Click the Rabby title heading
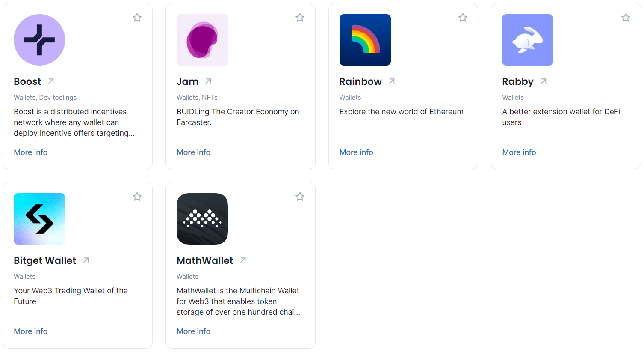 pyautogui.click(x=518, y=81)
